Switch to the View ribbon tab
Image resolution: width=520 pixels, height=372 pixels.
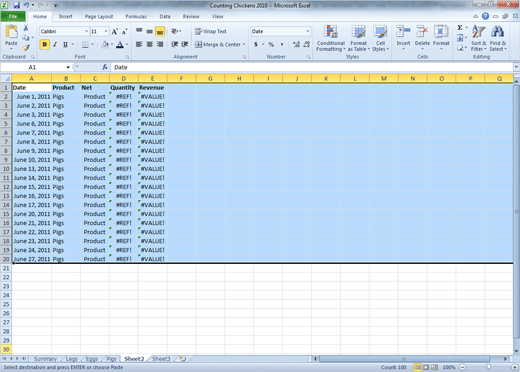(217, 16)
